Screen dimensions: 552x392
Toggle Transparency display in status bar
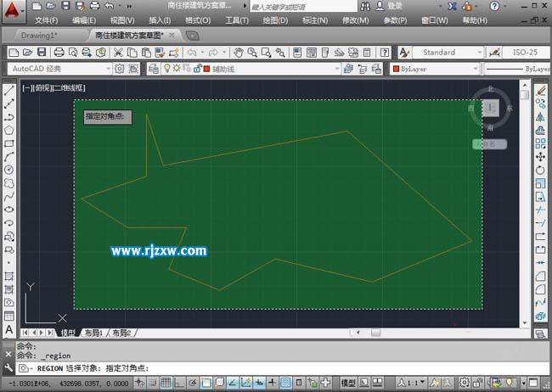coord(285,383)
